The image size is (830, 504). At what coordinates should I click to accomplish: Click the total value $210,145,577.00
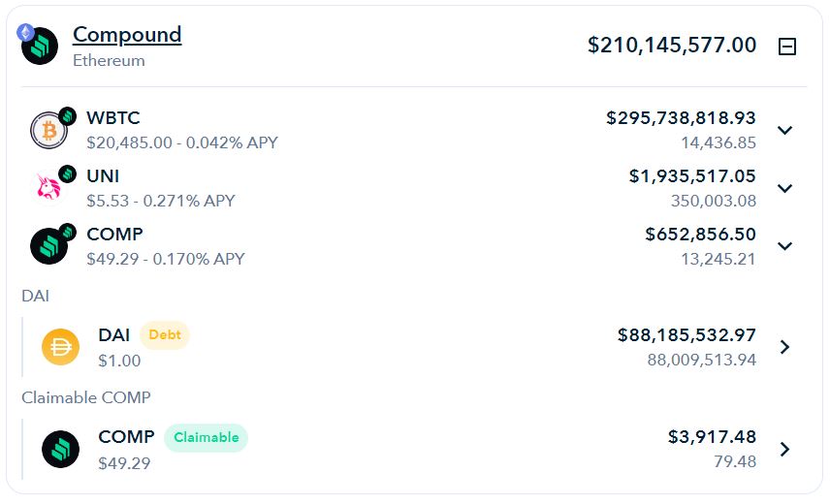coord(672,45)
